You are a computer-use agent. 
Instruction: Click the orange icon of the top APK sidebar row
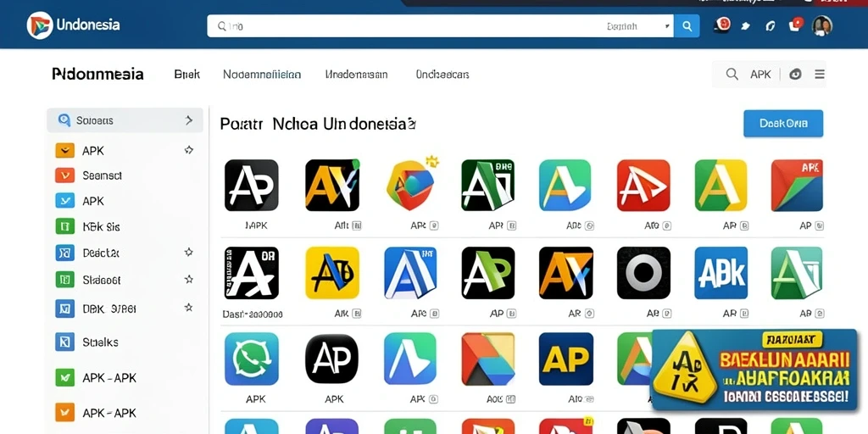pos(64,151)
